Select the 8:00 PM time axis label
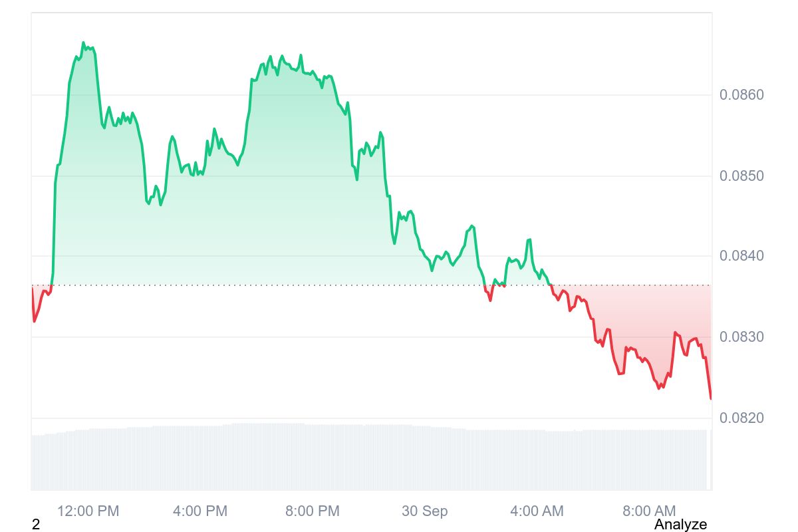This screenshot has width=798, height=532. 312,511
